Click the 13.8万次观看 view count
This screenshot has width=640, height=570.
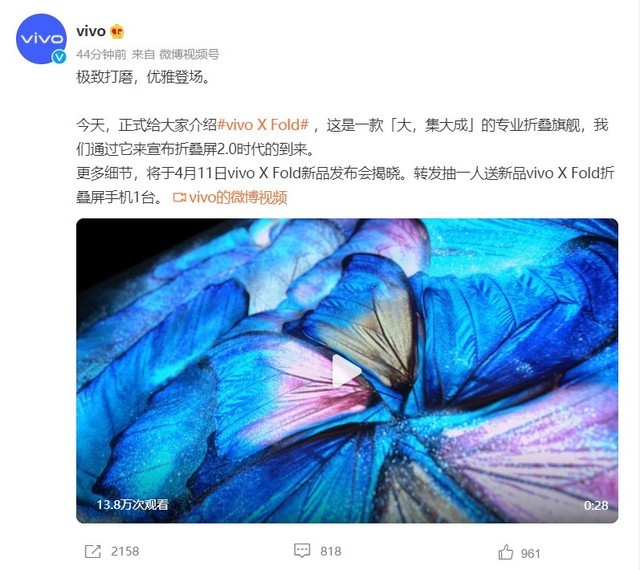pyautogui.click(x=132, y=505)
